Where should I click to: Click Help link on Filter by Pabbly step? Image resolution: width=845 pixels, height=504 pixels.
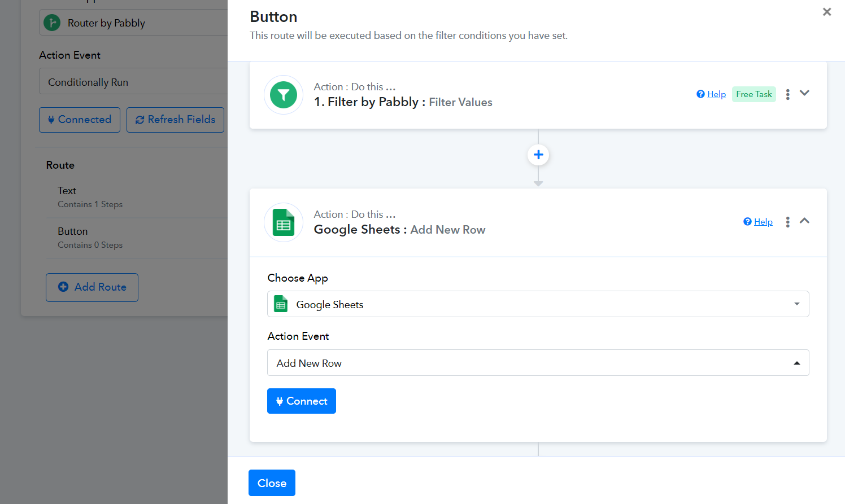point(711,94)
